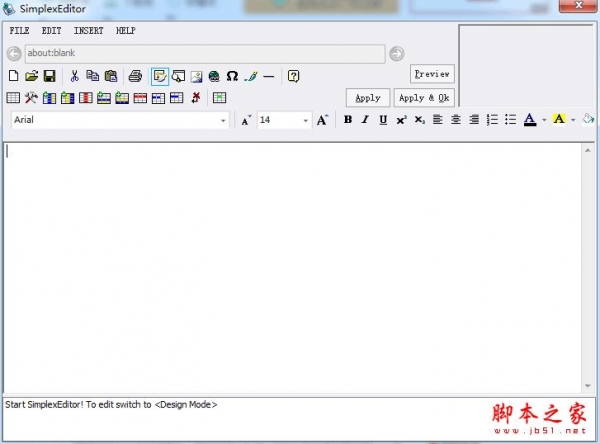Print the document with the printer icon
The width and height of the screenshot is (600, 444).
(x=135, y=76)
